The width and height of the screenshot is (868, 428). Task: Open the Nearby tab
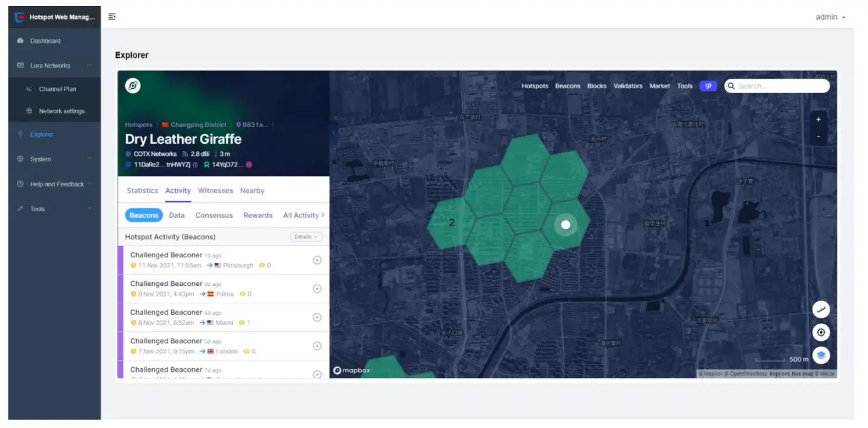coord(252,191)
